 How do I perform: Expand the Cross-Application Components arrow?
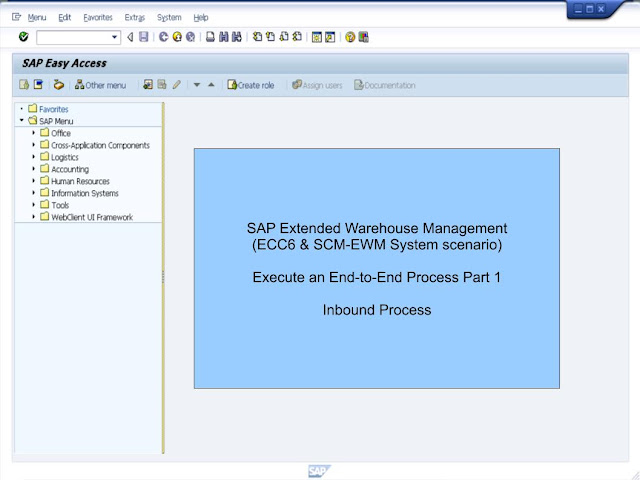coord(34,144)
